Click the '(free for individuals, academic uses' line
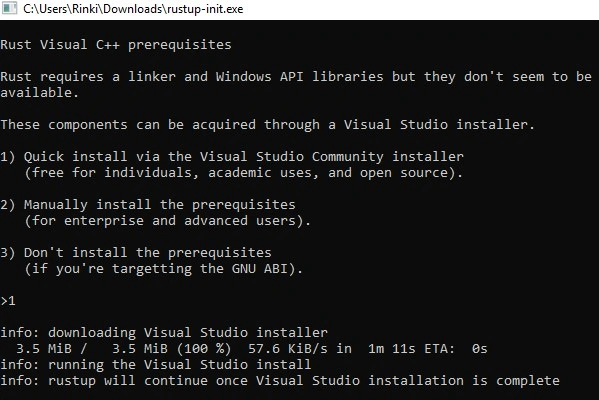The height and width of the screenshot is (400, 599). pyautogui.click(x=244, y=173)
